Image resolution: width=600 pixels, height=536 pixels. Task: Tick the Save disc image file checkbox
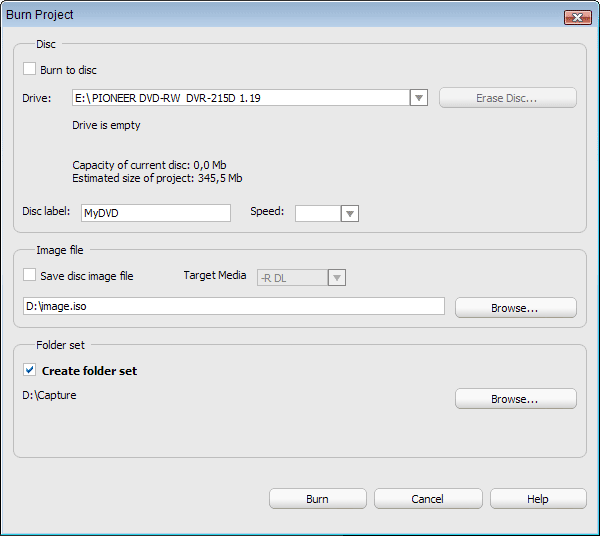point(29,275)
